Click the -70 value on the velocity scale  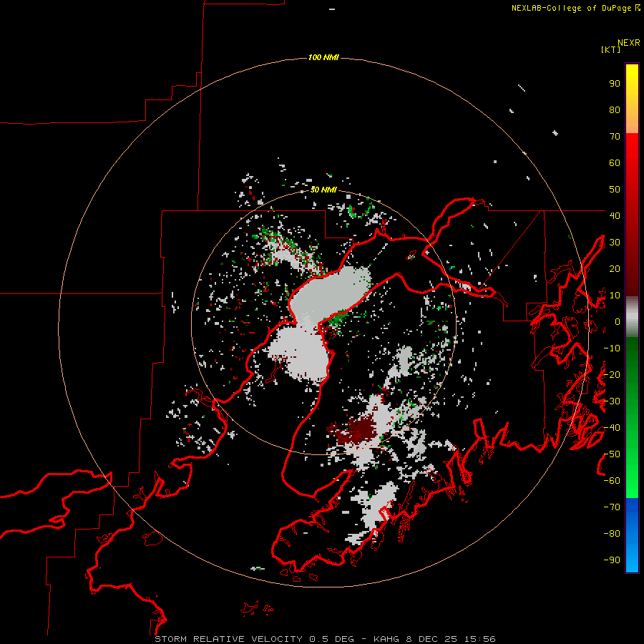point(612,507)
